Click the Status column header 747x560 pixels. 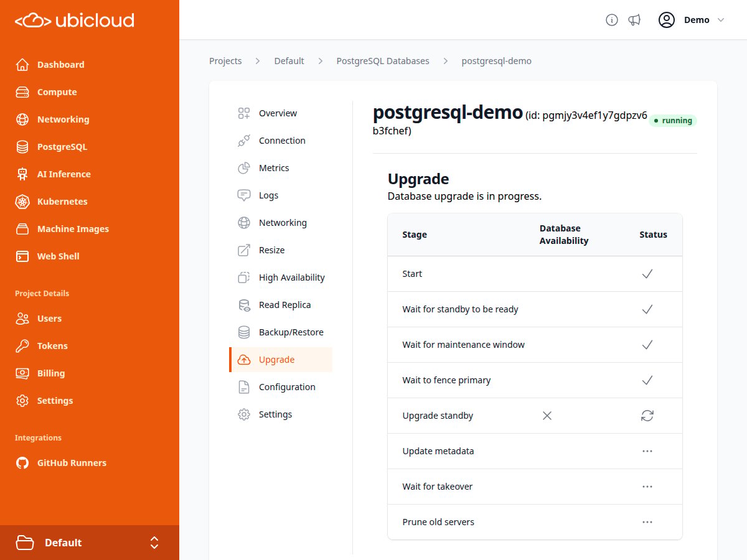coord(653,235)
